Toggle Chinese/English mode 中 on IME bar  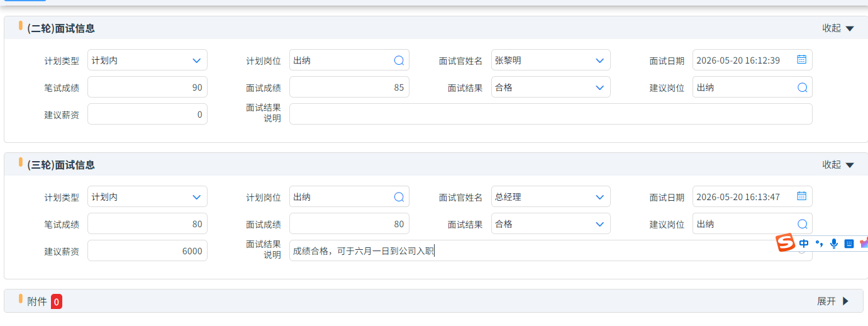(804, 244)
